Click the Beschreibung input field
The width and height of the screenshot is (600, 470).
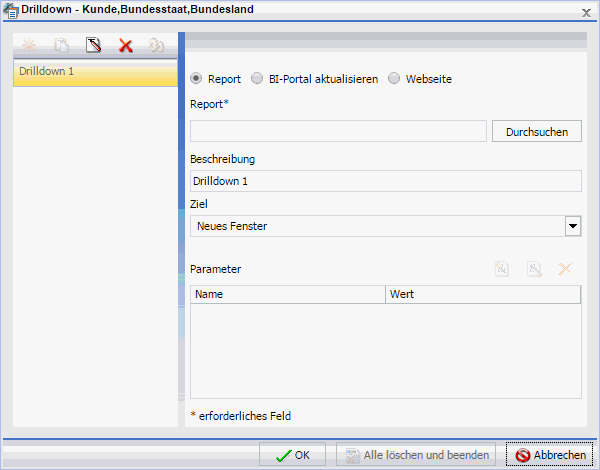click(x=386, y=181)
